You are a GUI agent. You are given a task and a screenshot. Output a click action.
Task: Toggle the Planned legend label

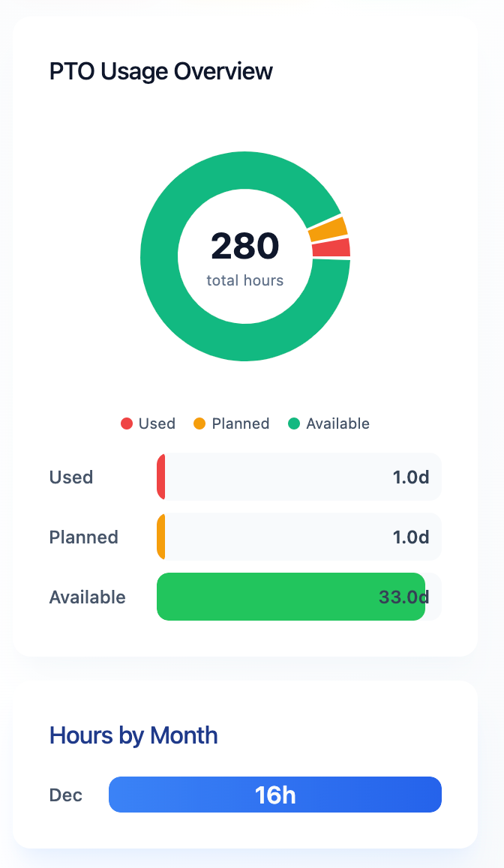pyautogui.click(x=240, y=424)
